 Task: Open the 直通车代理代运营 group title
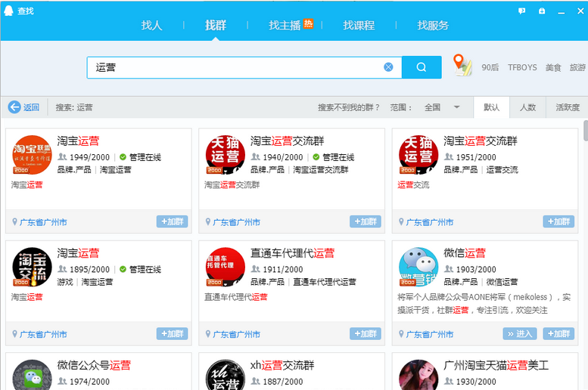tap(292, 253)
